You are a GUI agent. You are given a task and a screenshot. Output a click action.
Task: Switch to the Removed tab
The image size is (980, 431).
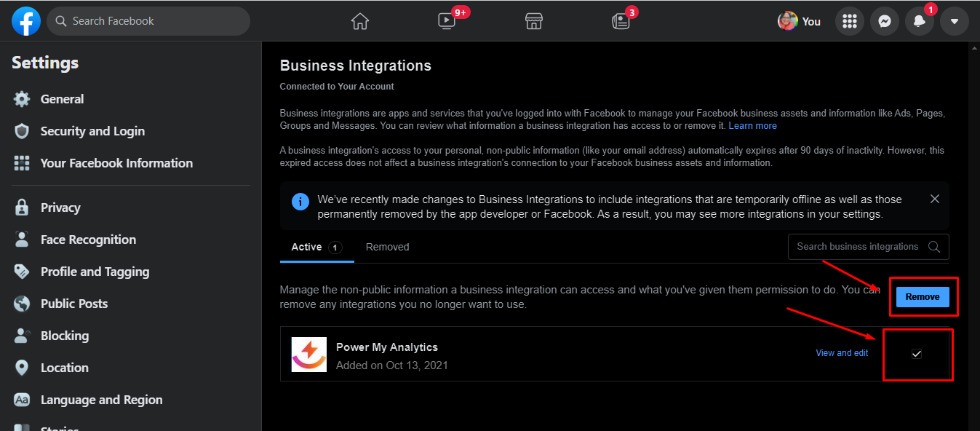(x=387, y=247)
